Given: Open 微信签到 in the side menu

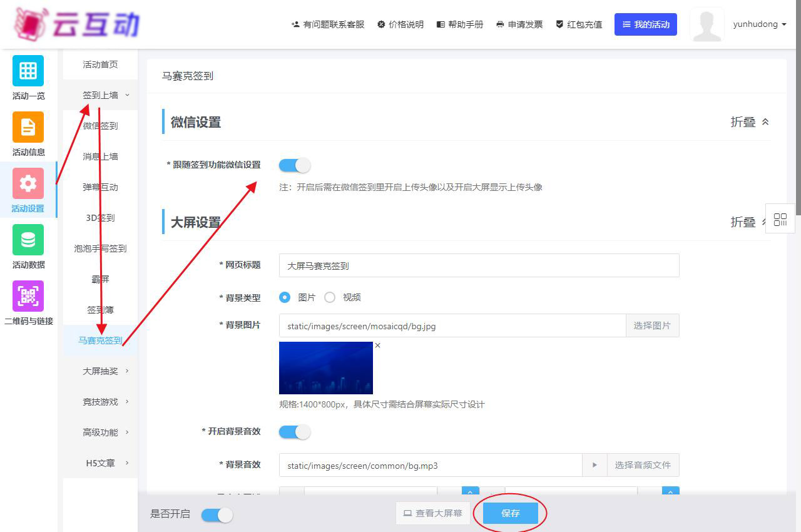Looking at the screenshot, I should [x=100, y=126].
